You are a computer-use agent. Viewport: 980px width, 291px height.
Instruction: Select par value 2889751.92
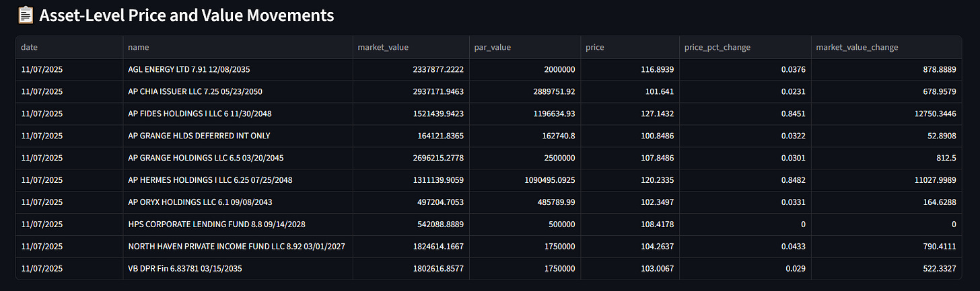click(x=525, y=91)
